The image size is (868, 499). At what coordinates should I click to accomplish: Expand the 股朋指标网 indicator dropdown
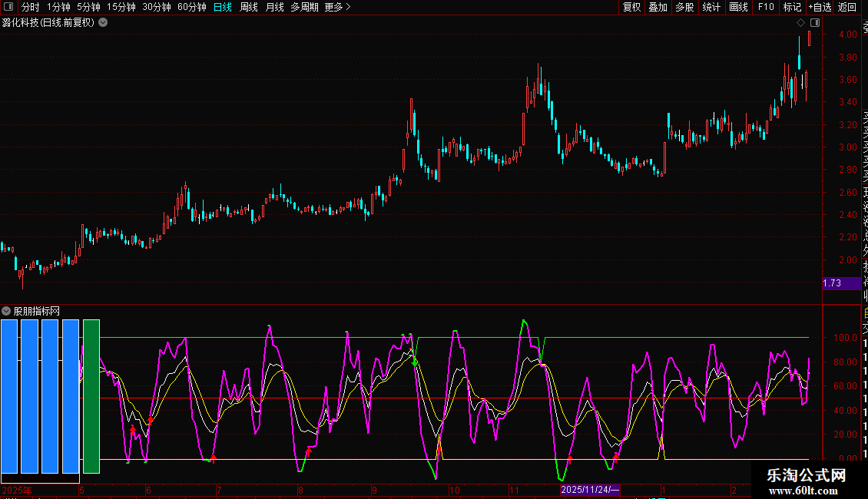[6, 311]
